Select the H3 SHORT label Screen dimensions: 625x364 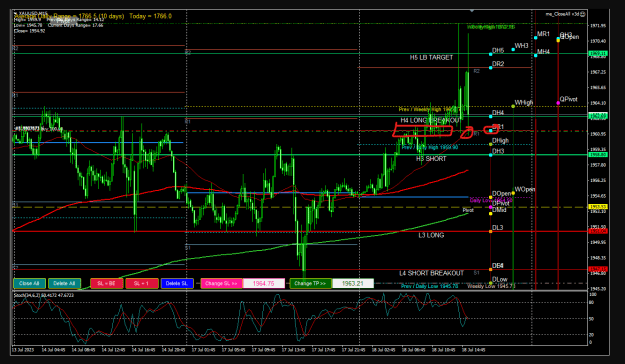pos(431,159)
